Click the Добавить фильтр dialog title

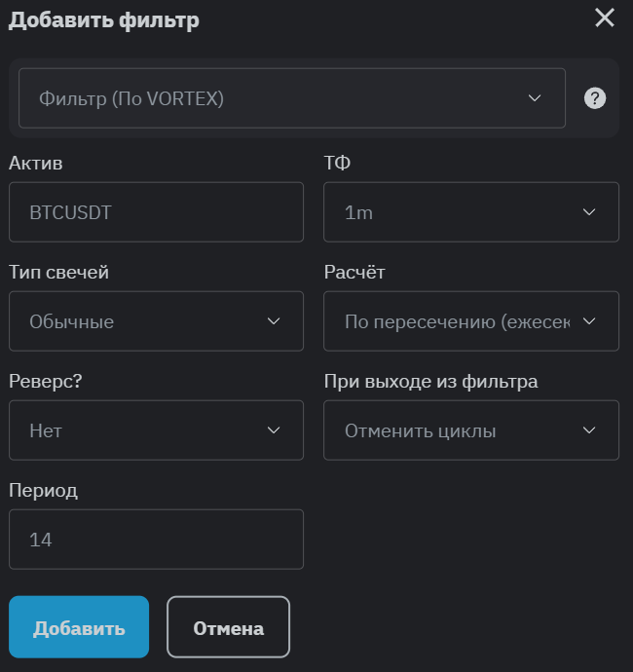point(104,19)
